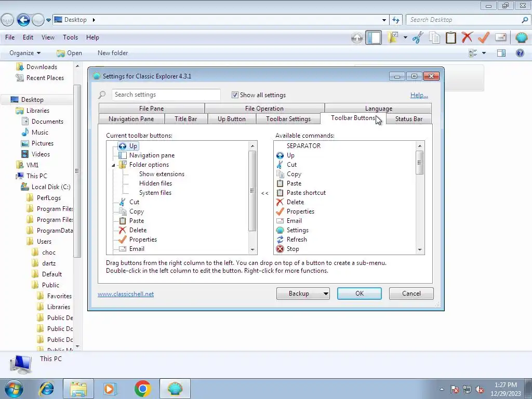Image resolution: width=532 pixels, height=399 pixels.
Task: Click the Up icon in Explorer toolbar
Action: click(x=356, y=37)
